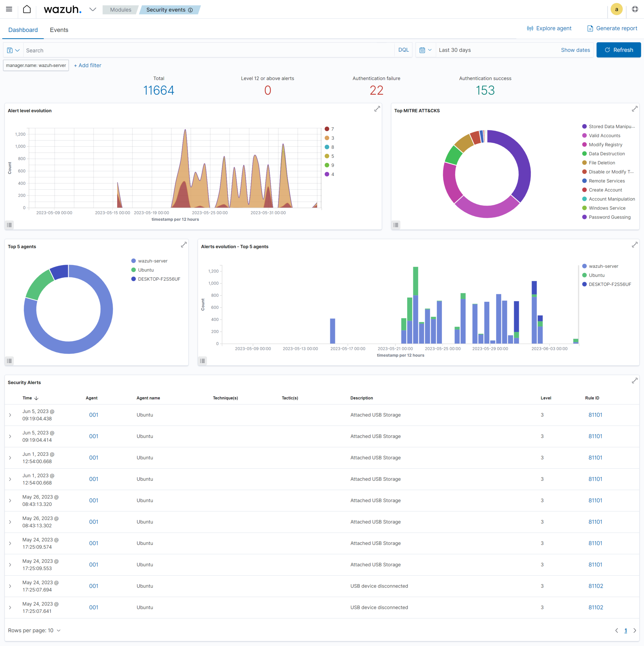Expand alert row May 26, 2023 08:43:13.320
The width and height of the screenshot is (644, 646).
10,501
